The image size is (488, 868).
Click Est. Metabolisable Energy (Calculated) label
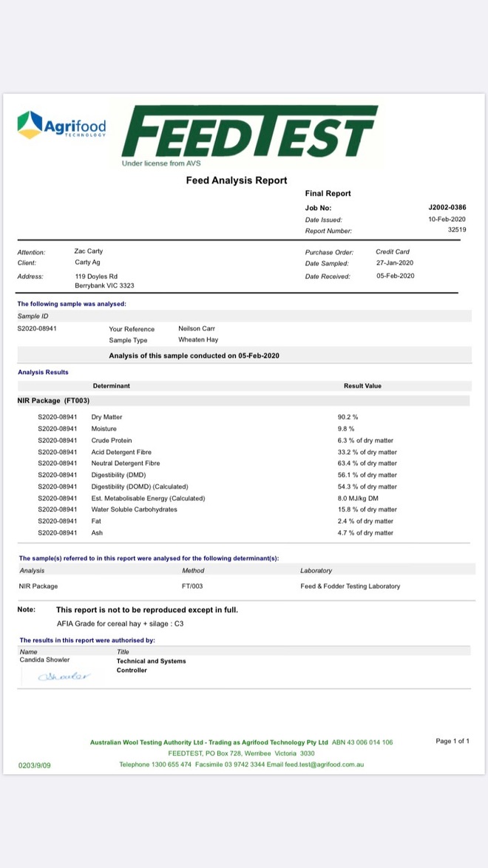coord(148,498)
